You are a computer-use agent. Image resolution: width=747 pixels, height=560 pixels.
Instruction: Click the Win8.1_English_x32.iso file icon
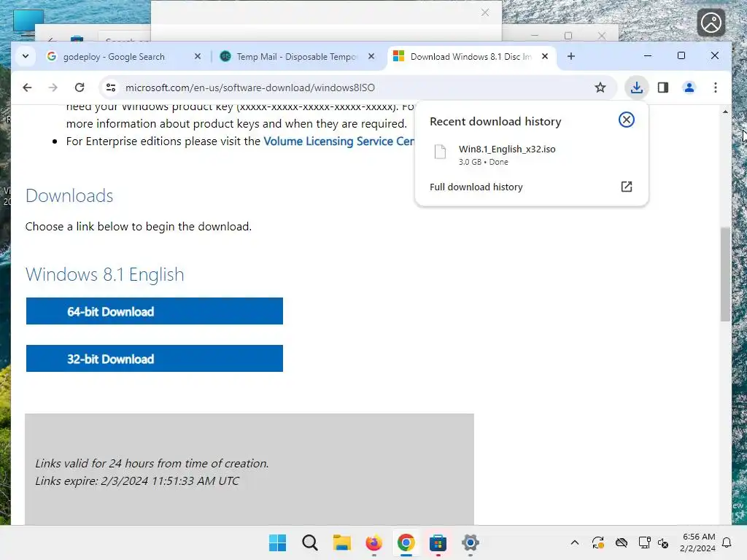[x=440, y=152]
